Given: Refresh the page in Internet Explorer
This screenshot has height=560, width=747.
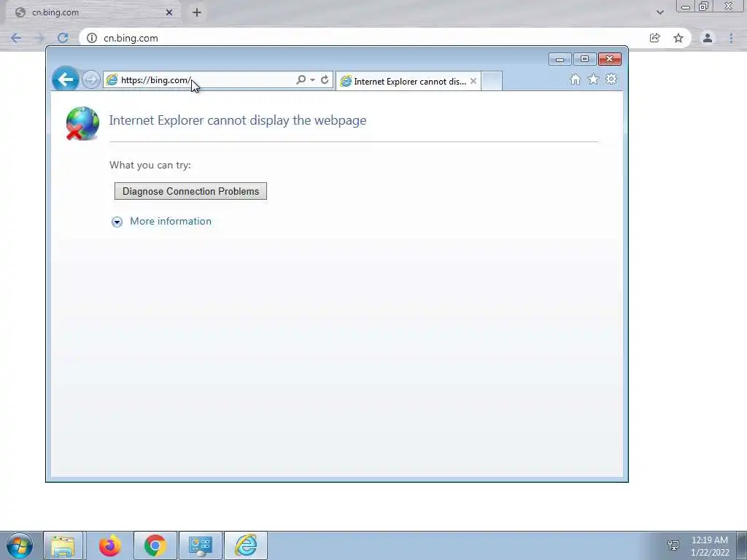Looking at the screenshot, I should pos(325,79).
